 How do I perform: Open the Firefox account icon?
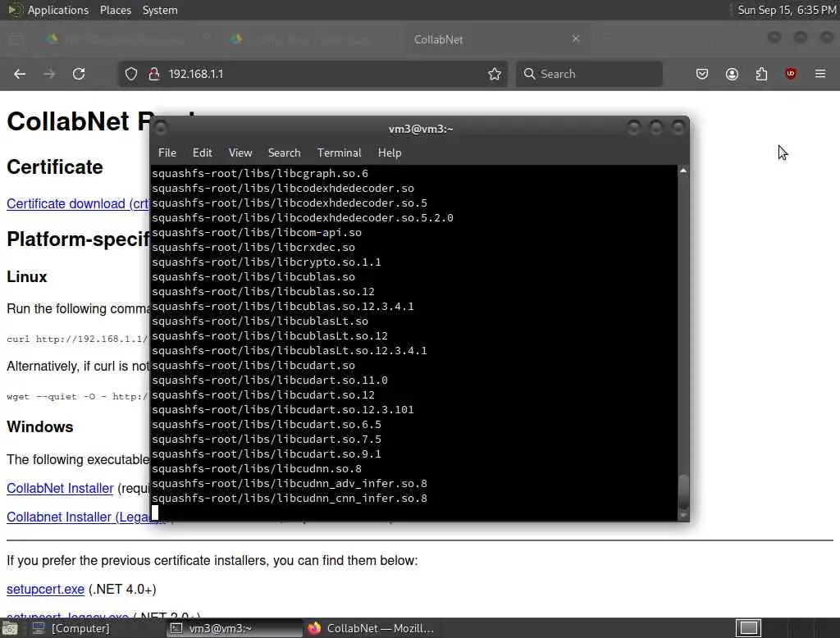tap(732, 74)
